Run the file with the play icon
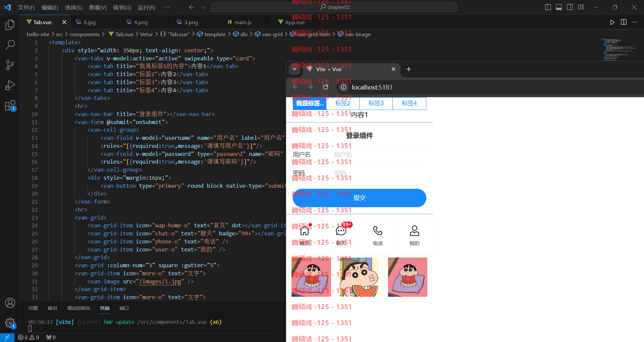This screenshot has height=342, width=644. (612, 22)
